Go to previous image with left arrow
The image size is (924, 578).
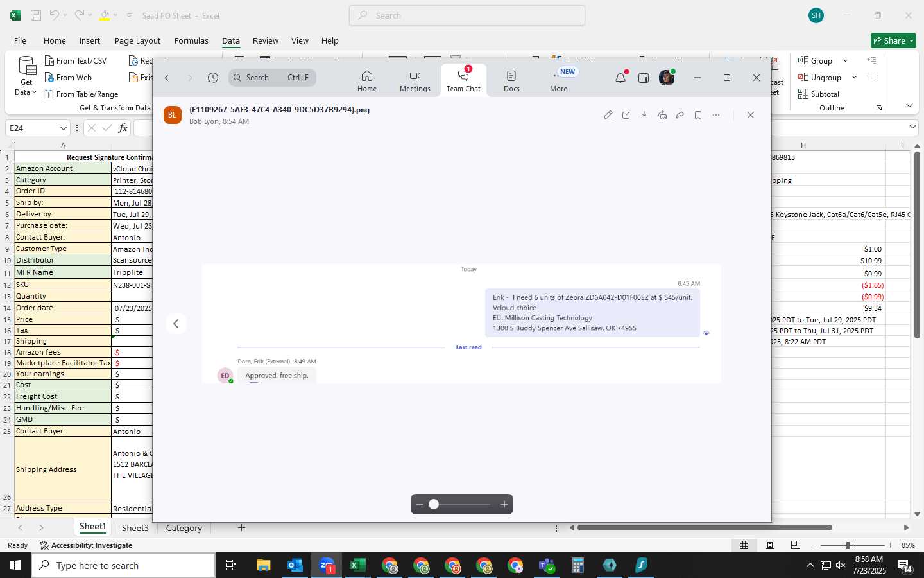pyautogui.click(x=176, y=324)
